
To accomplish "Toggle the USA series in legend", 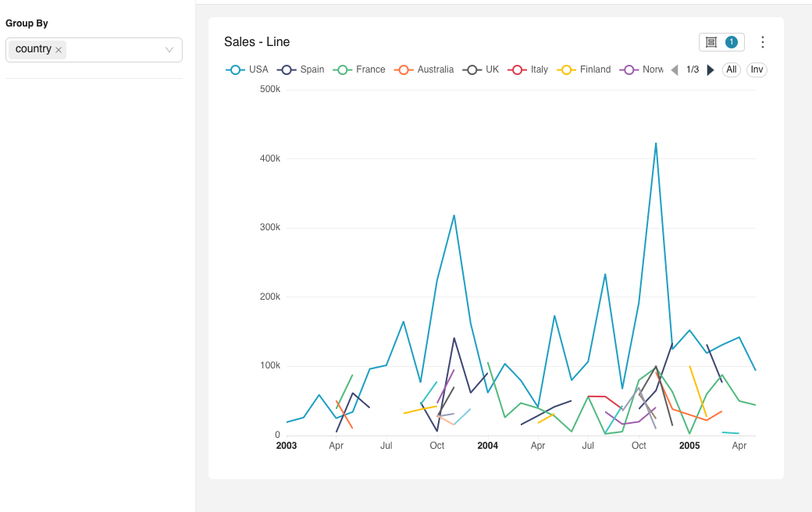I will [248, 69].
